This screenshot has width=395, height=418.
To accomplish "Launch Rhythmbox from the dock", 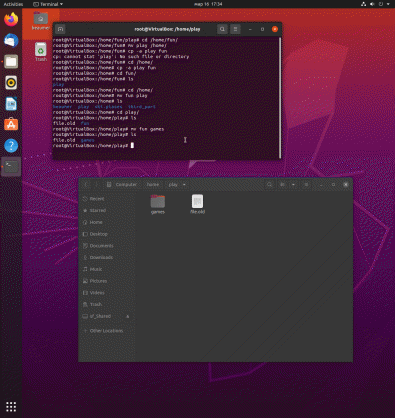I will [x=11, y=82].
